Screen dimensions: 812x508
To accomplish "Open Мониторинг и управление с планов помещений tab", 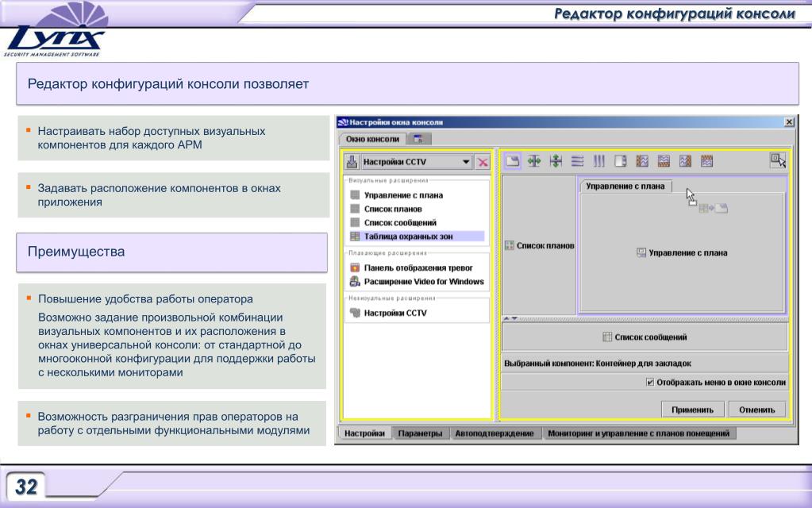I will tap(638, 433).
